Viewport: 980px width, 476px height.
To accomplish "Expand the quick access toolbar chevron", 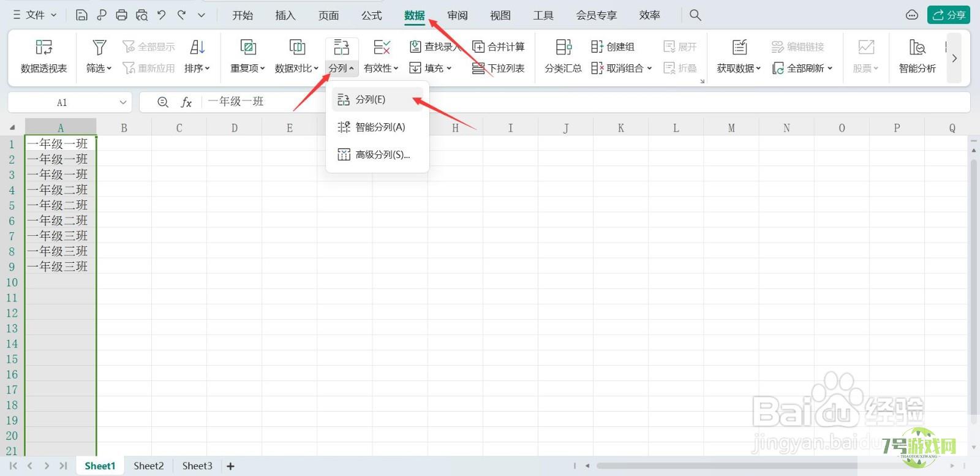I will [201, 15].
